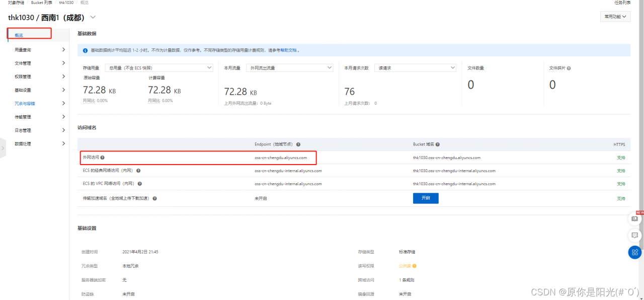This screenshot has height=300, width=644.
Task: Click the help icon next to 传输加速域名
Action: 154,198
